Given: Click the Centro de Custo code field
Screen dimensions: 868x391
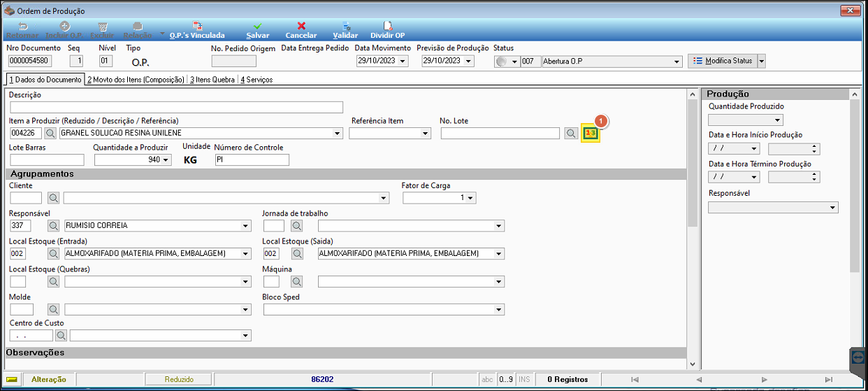Looking at the screenshot, I should pyautogui.click(x=31, y=336).
